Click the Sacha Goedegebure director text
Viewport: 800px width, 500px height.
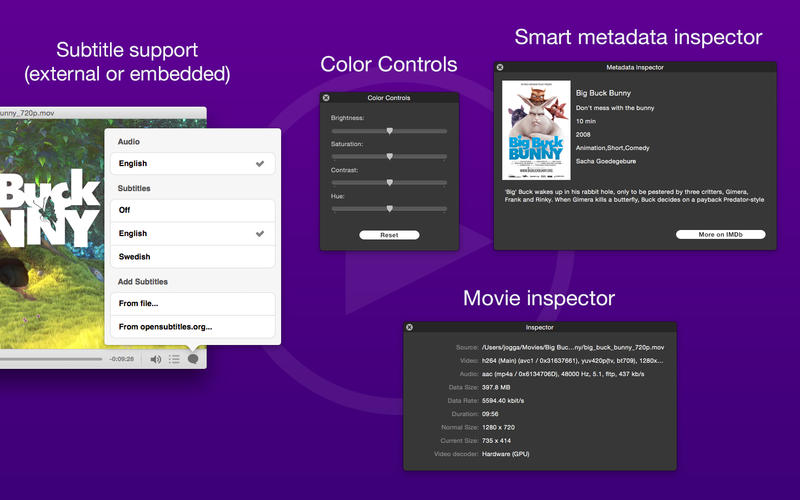point(606,161)
